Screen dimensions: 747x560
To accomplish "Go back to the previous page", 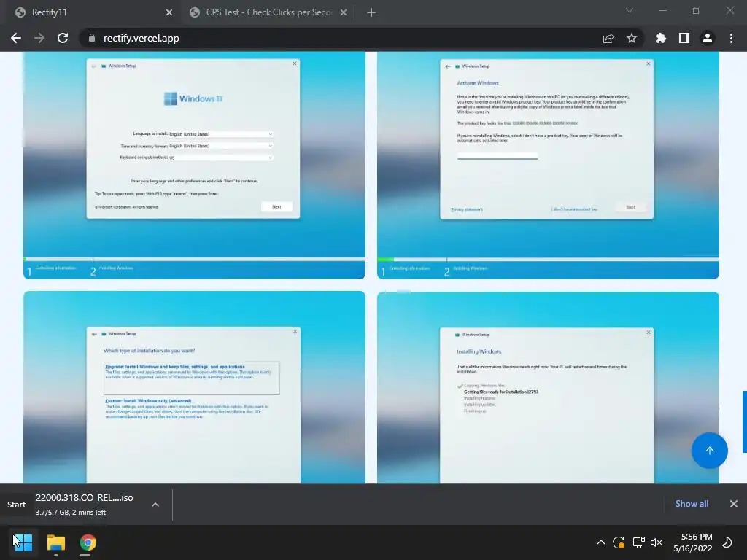I will point(16,38).
